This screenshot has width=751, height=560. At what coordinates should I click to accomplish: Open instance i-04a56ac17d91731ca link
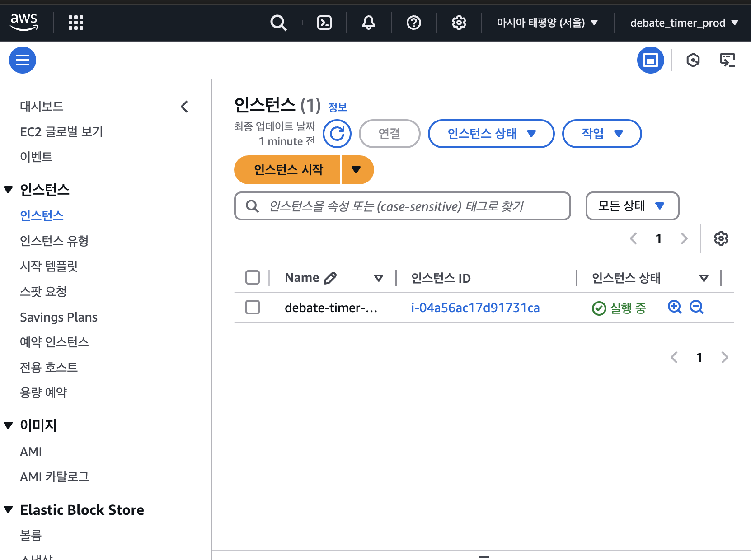coord(475,308)
